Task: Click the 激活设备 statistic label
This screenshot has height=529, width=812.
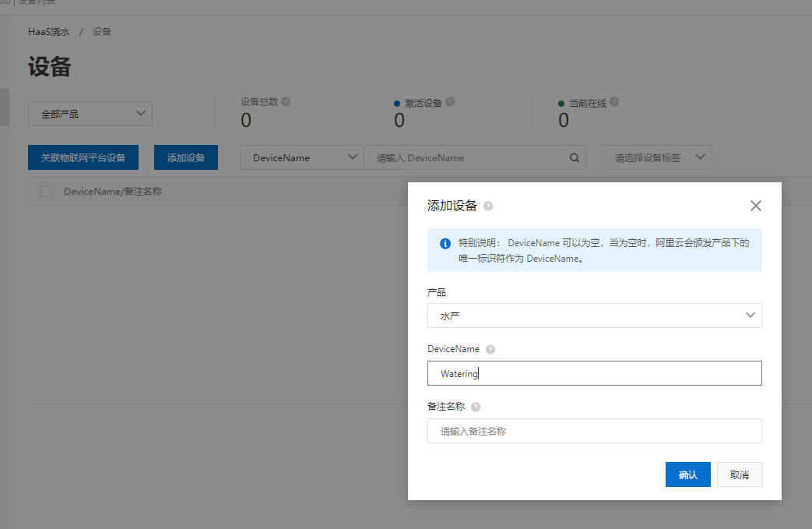Action: 423,103
